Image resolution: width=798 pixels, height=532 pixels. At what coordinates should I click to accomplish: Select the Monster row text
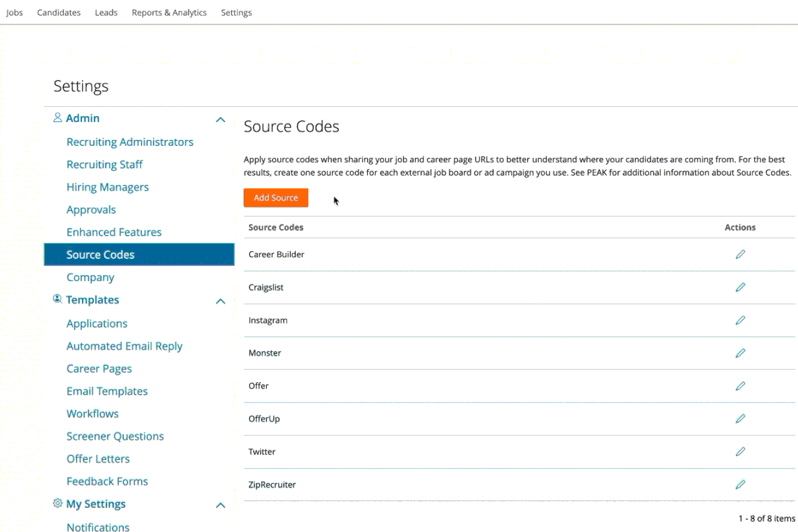coord(265,353)
